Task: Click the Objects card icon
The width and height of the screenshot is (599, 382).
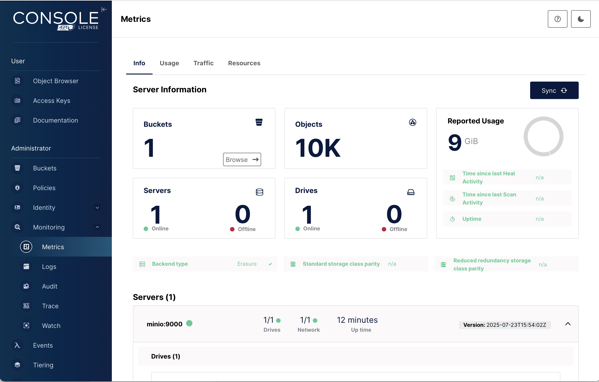Action: (x=413, y=122)
